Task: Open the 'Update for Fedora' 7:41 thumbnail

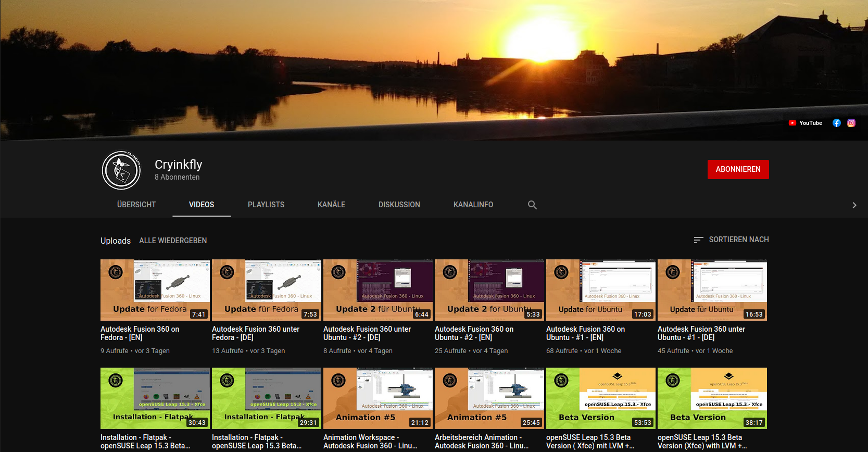Action: pos(155,290)
